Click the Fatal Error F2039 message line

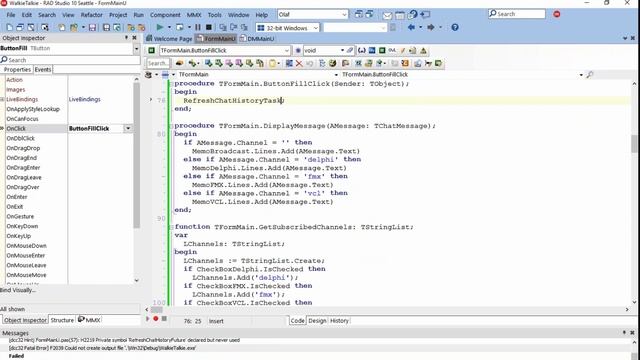pyautogui.click(x=102, y=348)
